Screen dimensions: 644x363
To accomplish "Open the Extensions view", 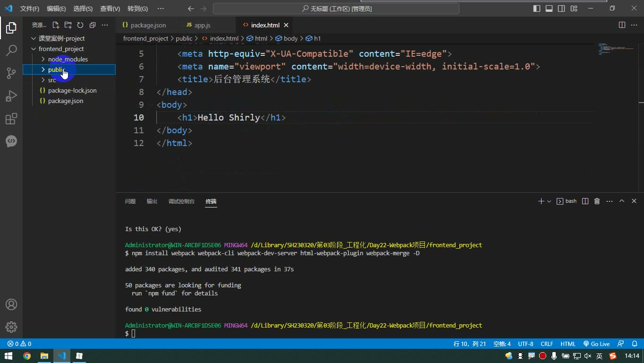I will click(11, 119).
